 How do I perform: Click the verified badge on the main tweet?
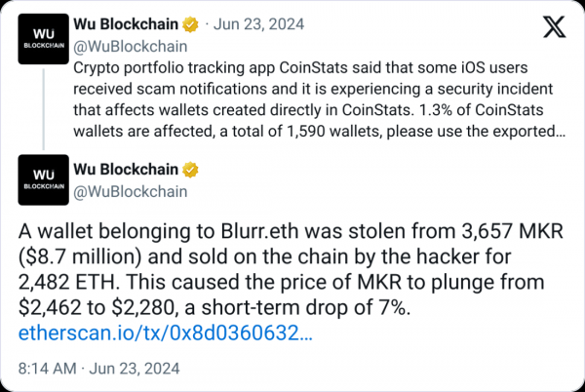tap(193, 171)
